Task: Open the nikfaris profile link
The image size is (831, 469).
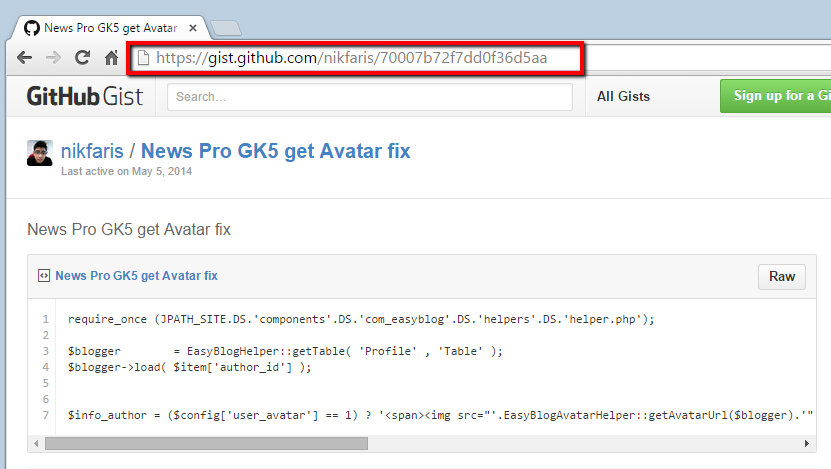Action: click(92, 151)
